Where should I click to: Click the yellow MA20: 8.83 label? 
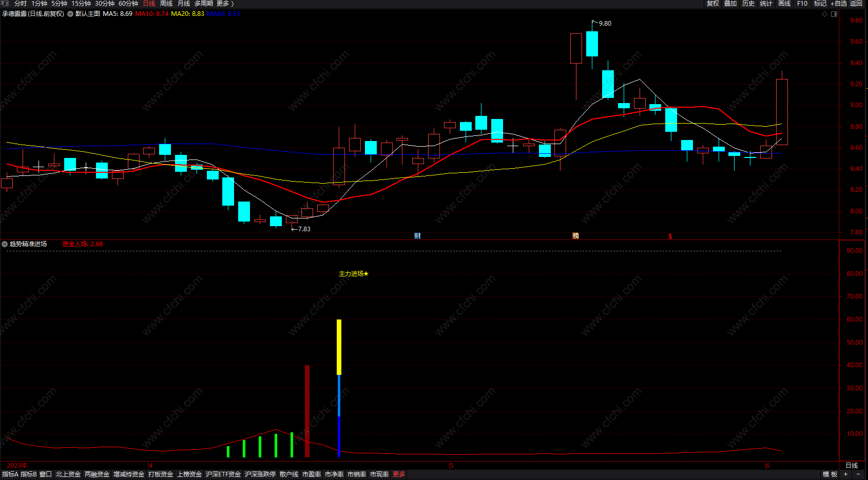click(x=187, y=14)
